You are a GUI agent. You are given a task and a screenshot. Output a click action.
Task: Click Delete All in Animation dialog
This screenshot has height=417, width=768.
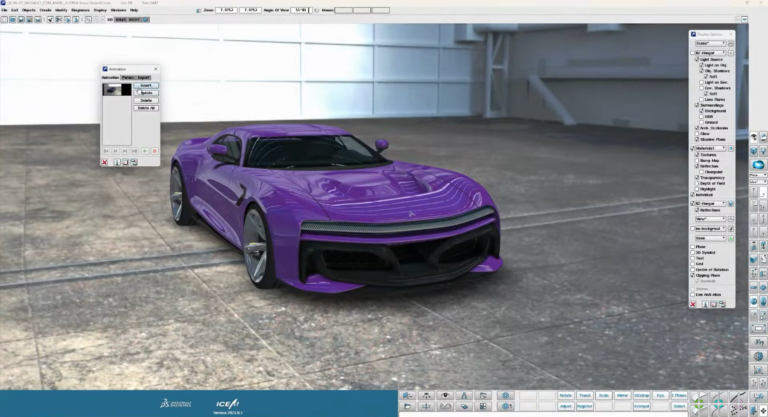pyautogui.click(x=146, y=108)
